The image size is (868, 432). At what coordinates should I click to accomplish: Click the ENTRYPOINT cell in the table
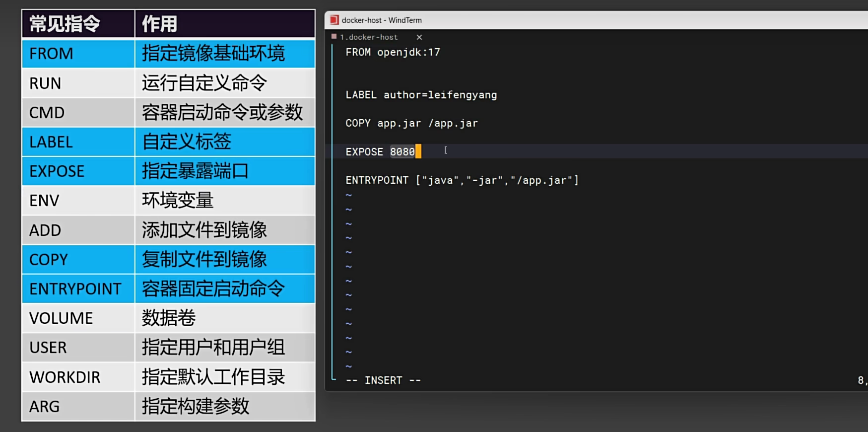pyautogui.click(x=78, y=289)
